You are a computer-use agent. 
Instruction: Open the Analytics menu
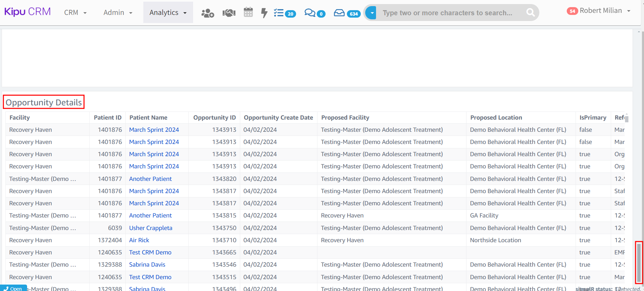pos(168,13)
